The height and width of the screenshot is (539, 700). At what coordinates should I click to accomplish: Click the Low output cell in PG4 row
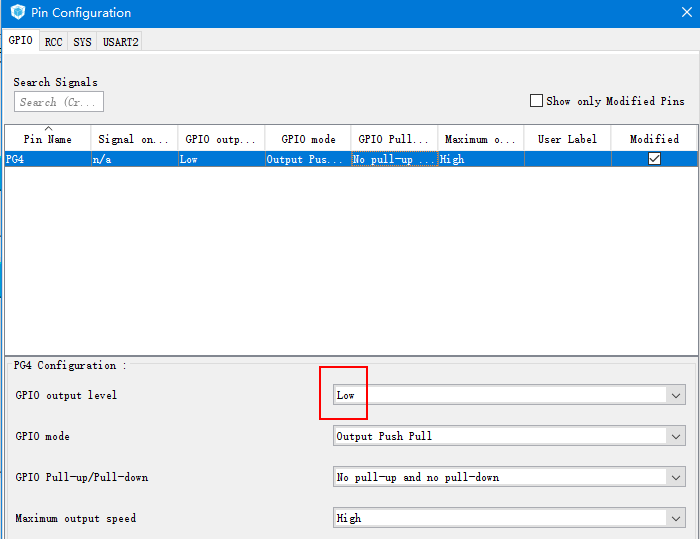point(221,159)
